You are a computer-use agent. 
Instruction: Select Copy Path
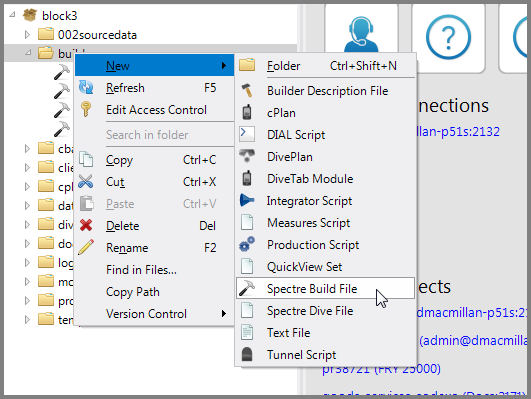[x=154, y=292]
